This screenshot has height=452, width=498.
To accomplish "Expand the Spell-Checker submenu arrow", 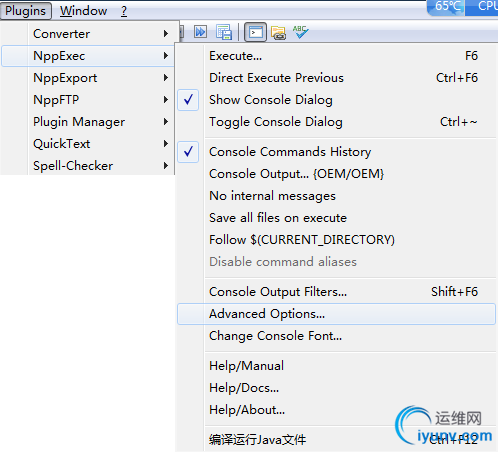I will [x=166, y=166].
